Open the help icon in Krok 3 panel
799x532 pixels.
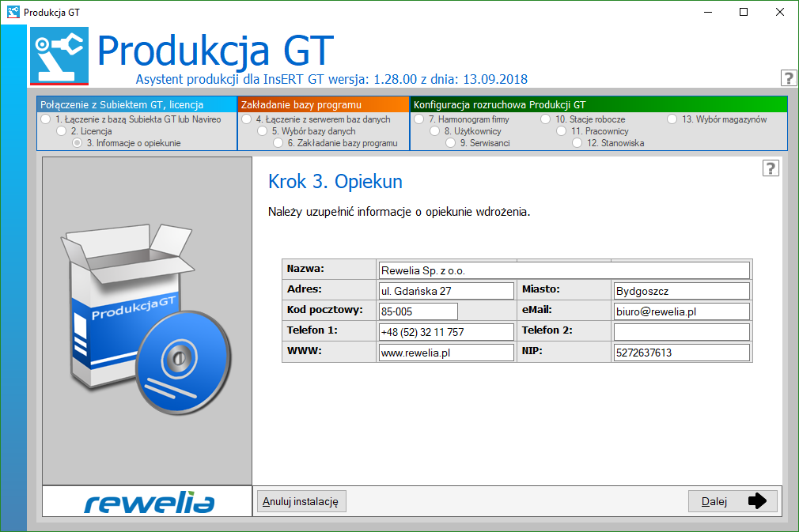(771, 168)
